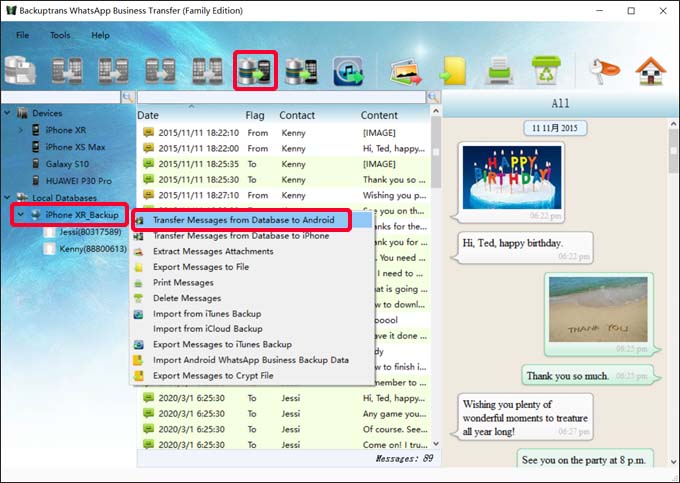Choose Extract Messages Attachments
This screenshot has width=680, height=483.
[x=252, y=251]
